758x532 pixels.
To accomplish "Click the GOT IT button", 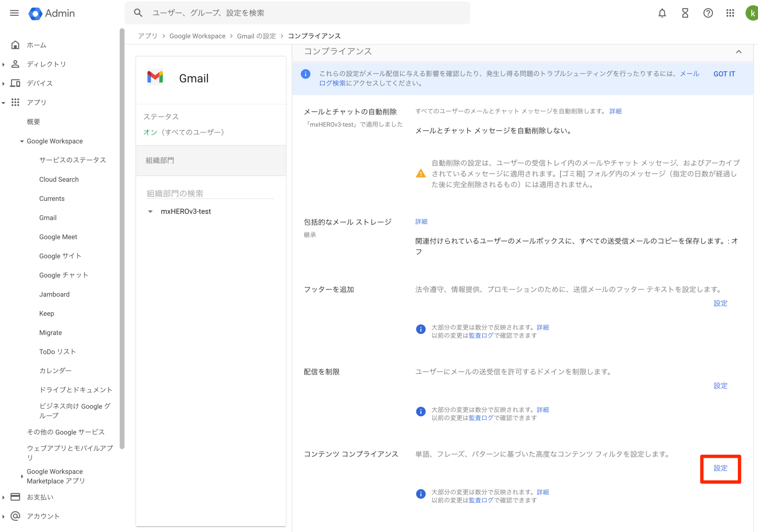I will [x=724, y=74].
